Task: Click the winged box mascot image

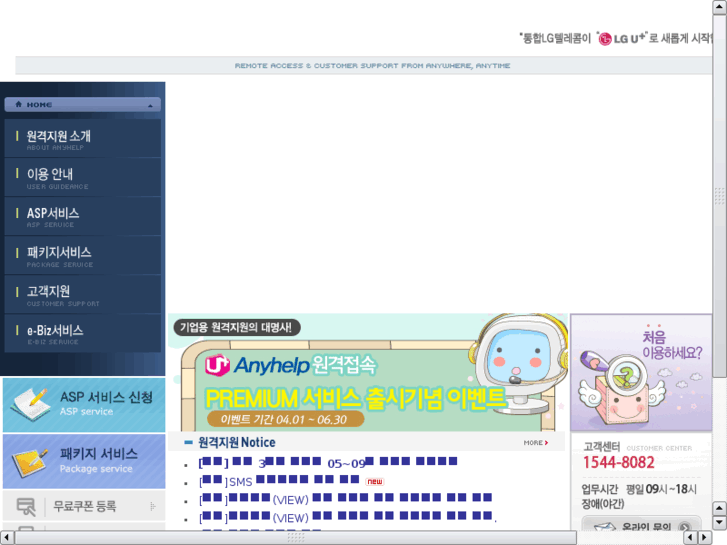Action: click(x=621, y=390)
